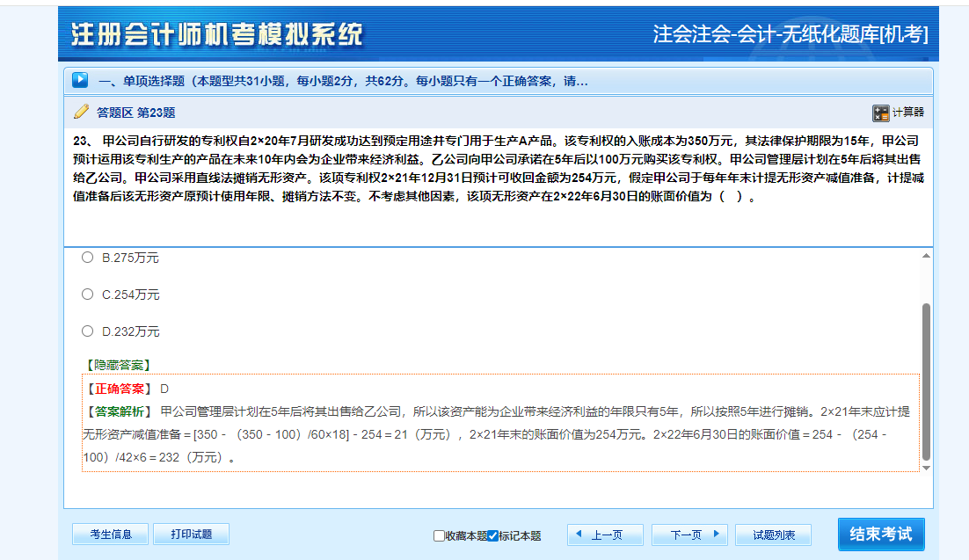Open the calculator (计算器) icon
The width and height of the screenshot is (969, 560).
pyautogui.click(x=880, y=113)
